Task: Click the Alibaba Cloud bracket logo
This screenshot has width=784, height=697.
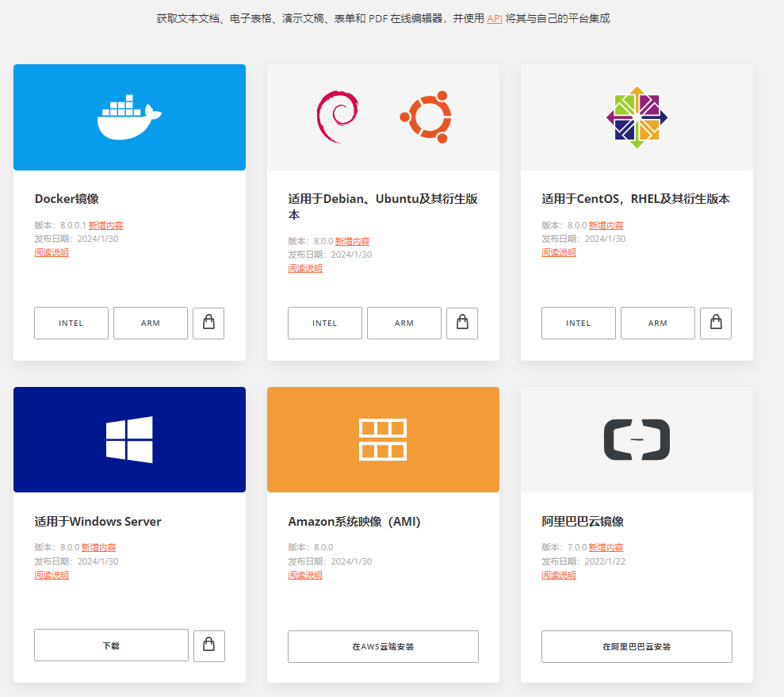Action: tap(637, 439)
